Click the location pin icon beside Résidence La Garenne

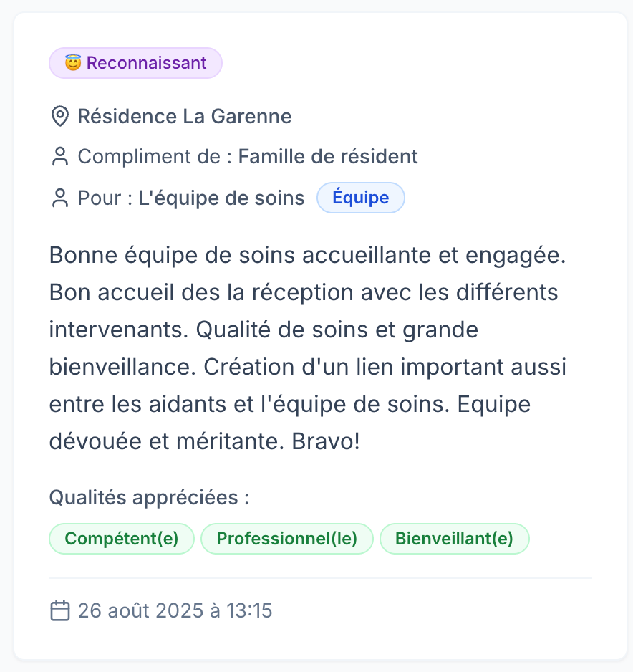tap(59, 116)
